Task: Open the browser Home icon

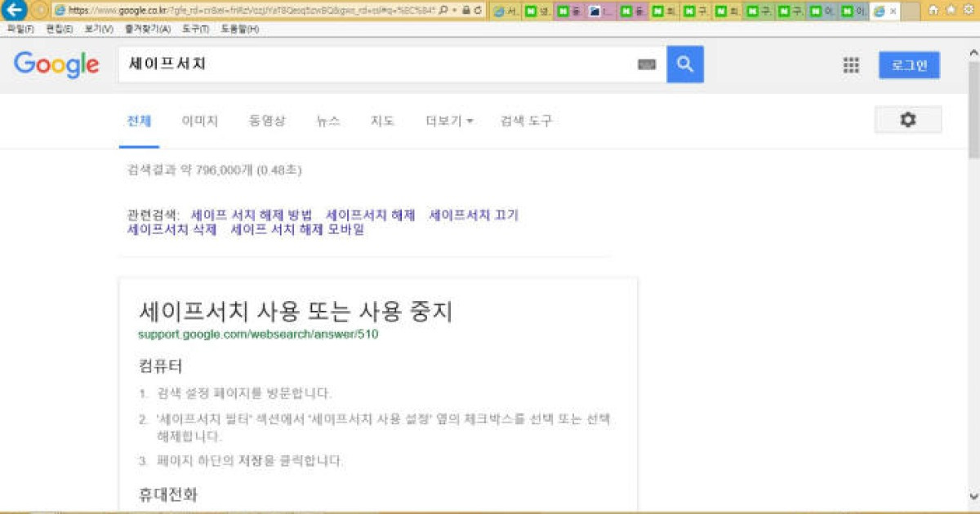Action: (933, 11)
